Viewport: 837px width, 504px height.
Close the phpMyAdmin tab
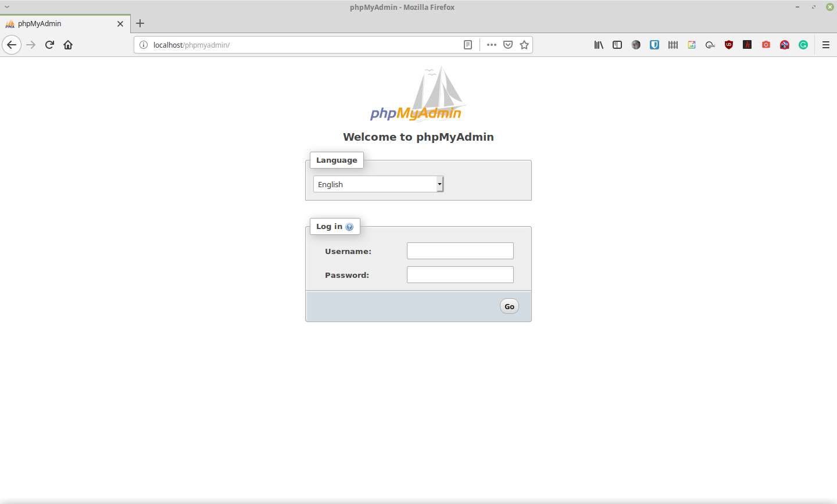[x=120, y=24]
